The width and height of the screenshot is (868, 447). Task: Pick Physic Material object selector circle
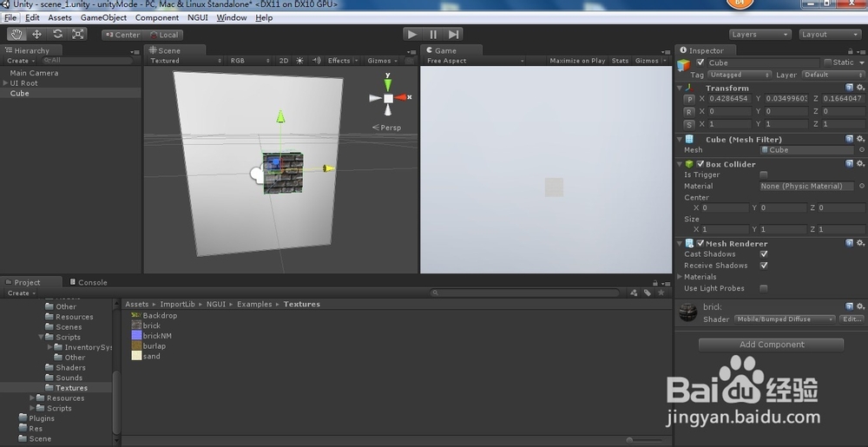[861, 187]
